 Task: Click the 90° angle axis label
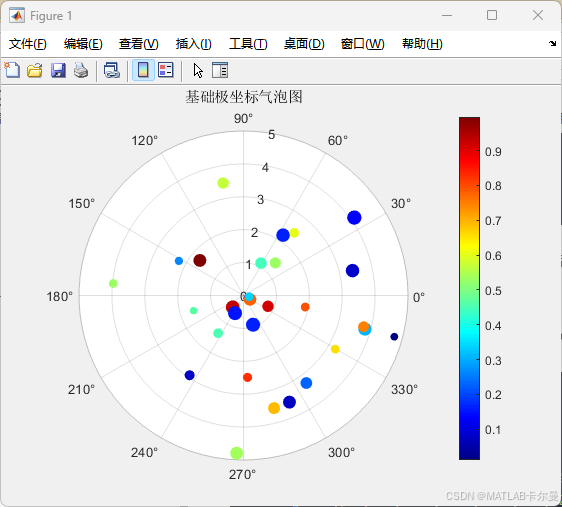tap(243, 119)
